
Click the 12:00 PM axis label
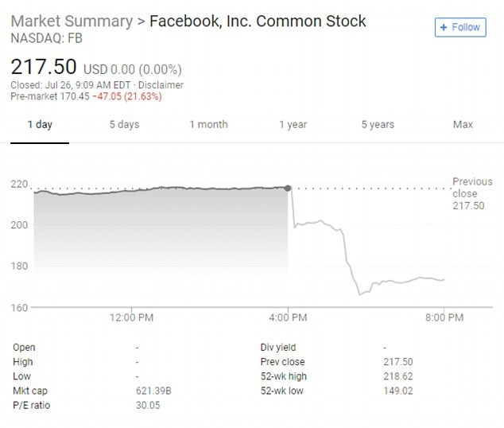131,318
